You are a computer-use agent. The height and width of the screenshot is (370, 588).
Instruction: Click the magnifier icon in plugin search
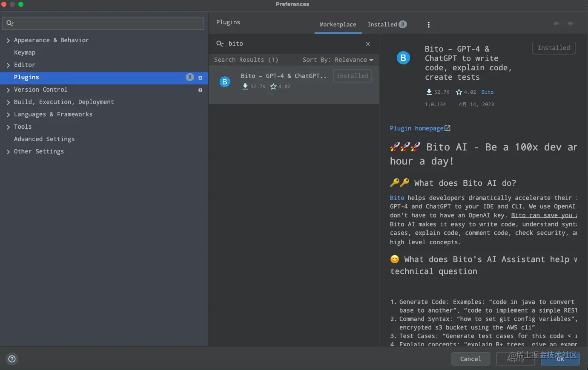pyautogui.click(x=220, y=43)
